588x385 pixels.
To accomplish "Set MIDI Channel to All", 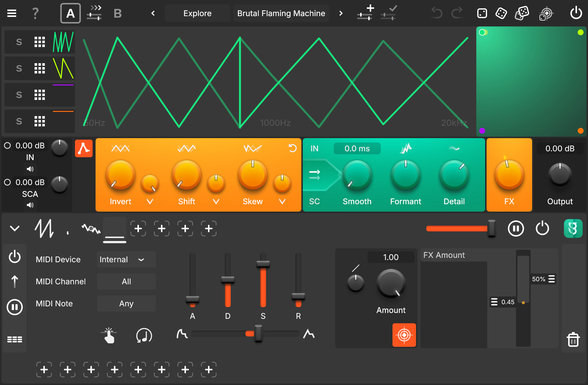I will click(126, 281).
